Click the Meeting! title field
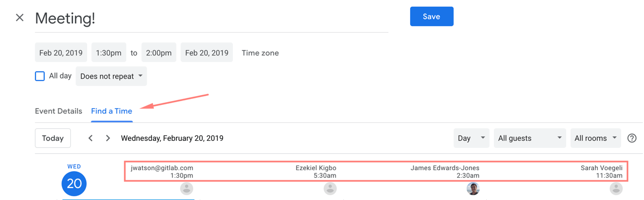644x200 pixels. point(212,18)
